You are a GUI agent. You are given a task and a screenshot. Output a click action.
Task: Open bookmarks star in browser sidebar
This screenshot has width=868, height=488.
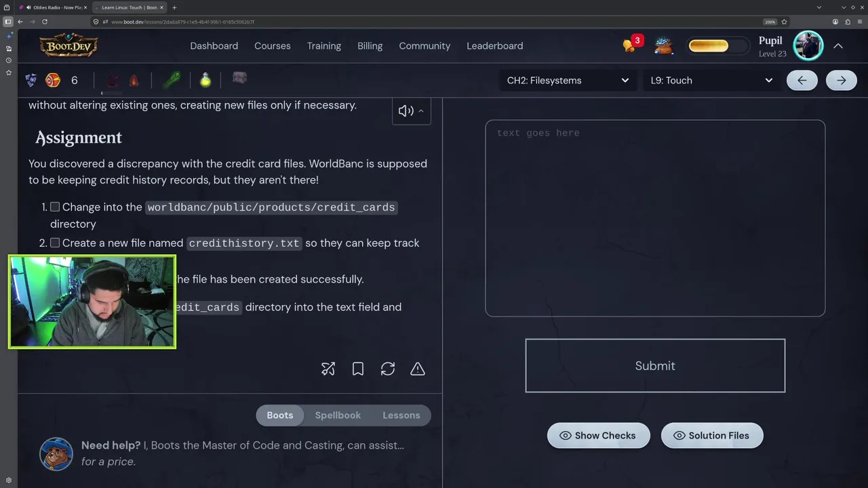click(8, 73)
